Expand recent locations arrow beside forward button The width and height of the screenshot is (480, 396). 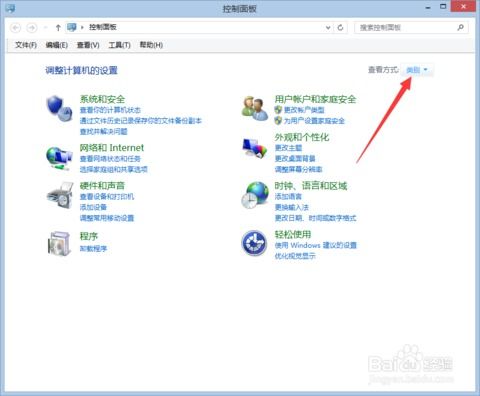click(45, 28)
